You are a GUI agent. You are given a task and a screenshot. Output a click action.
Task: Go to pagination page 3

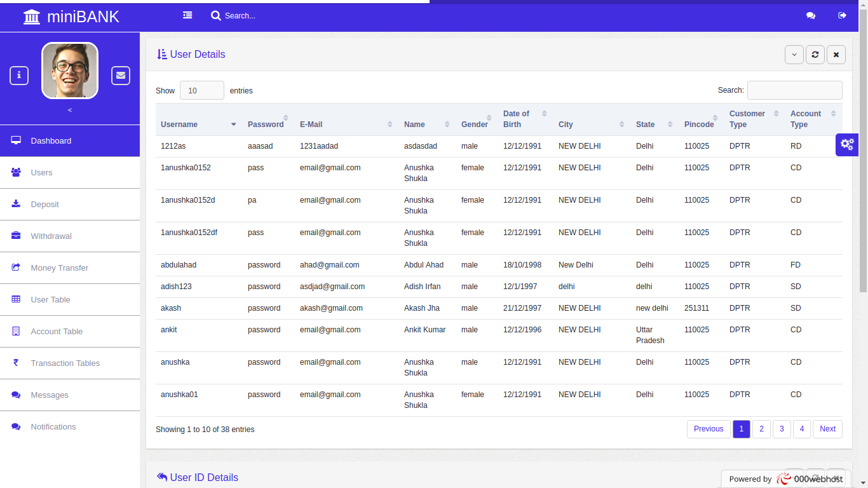[782, 429]
